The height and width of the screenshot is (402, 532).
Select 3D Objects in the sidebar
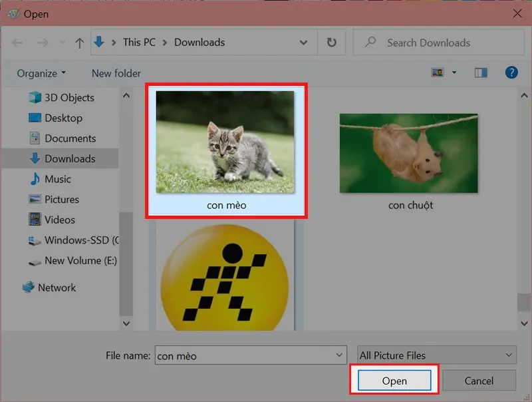coord(69,97)
